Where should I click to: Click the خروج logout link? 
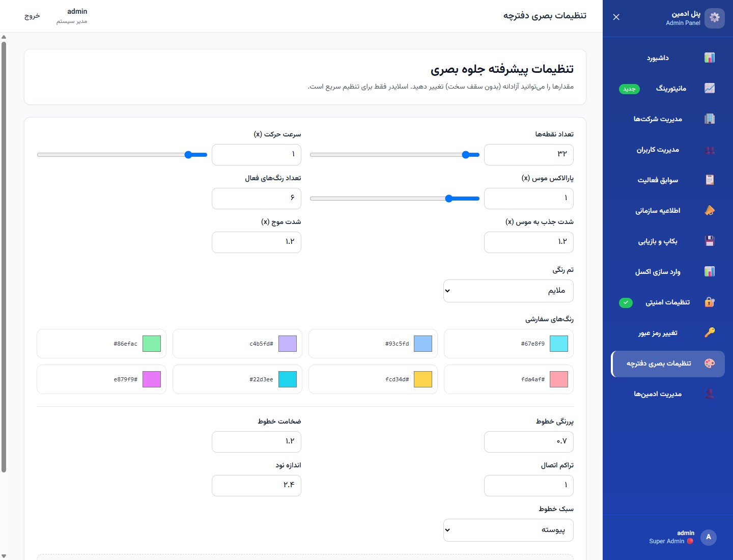click(32, 16)
